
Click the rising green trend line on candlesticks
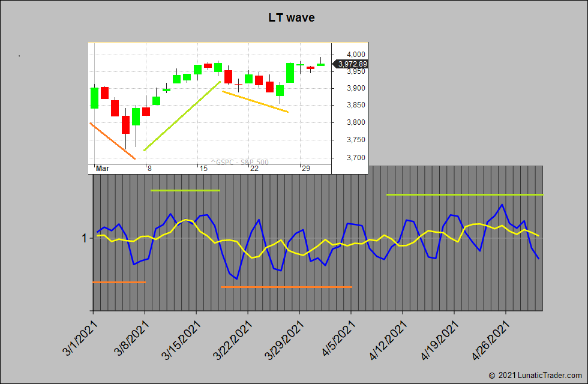point(182,116)
